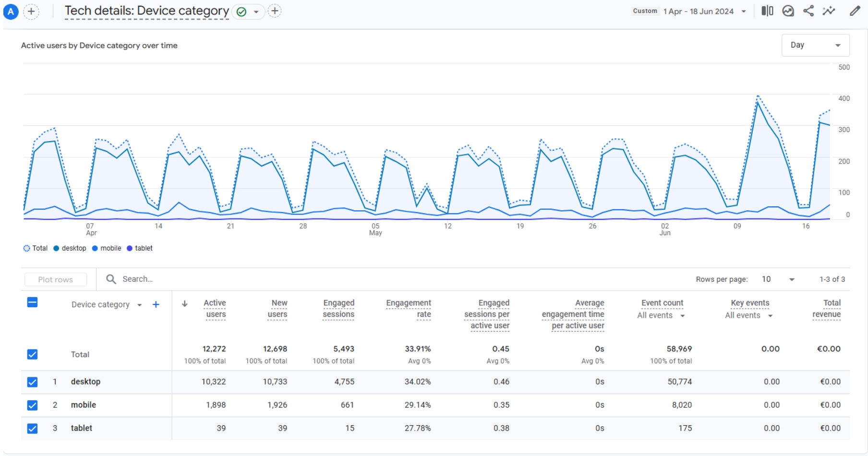The width and height of the screenshot is (868, 456).
Task: Sort by Active users column header
Action: click(215, 309)
